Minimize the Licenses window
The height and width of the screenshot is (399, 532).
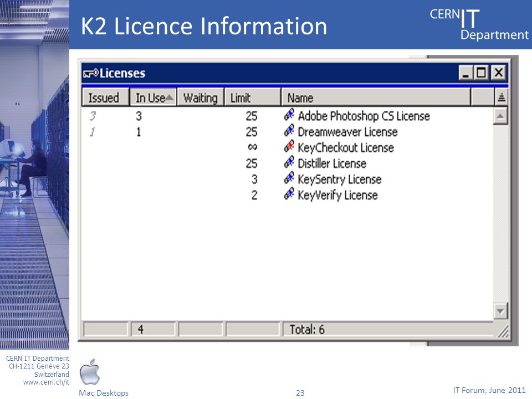pos(465,73)
